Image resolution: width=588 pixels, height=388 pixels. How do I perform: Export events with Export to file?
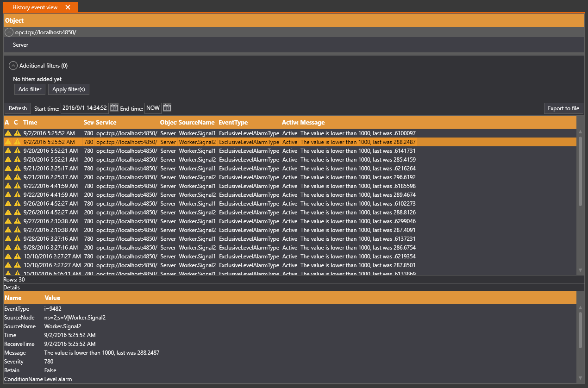point(563,108)
